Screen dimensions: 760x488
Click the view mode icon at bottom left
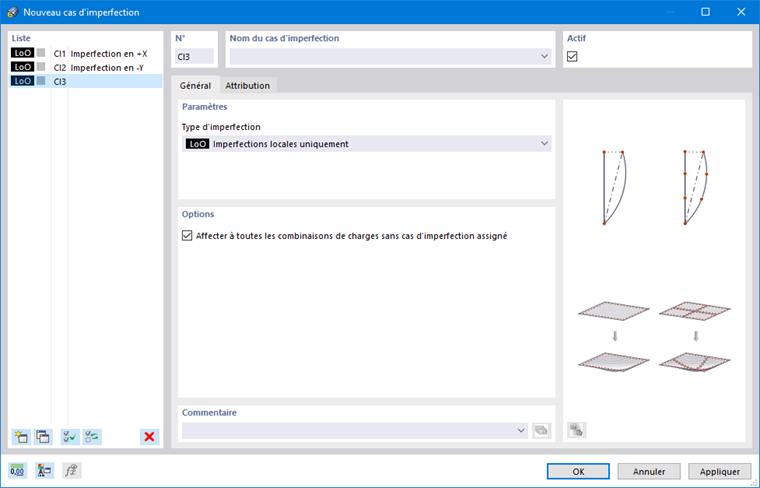tap(44, 470)
